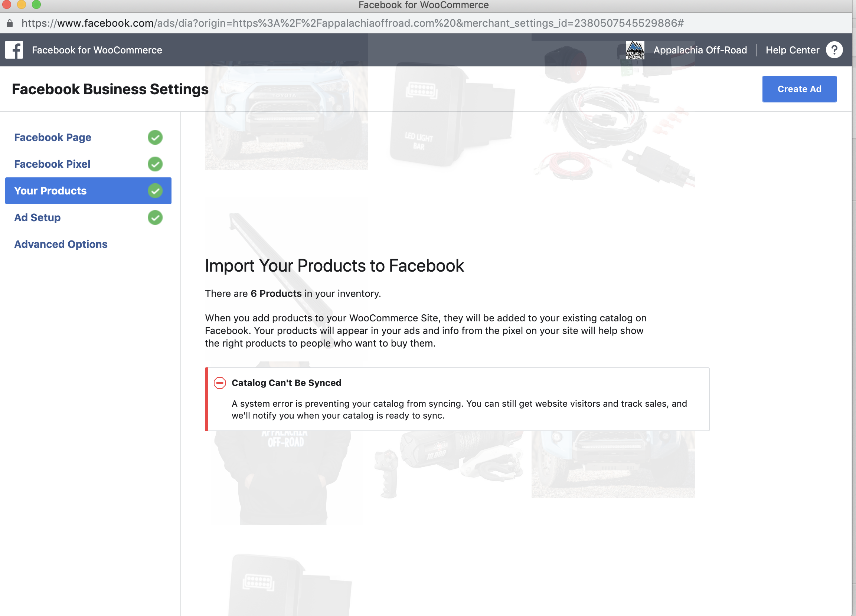
Task: Click the Facebook for WooCommerce header title
Action: 97,50
